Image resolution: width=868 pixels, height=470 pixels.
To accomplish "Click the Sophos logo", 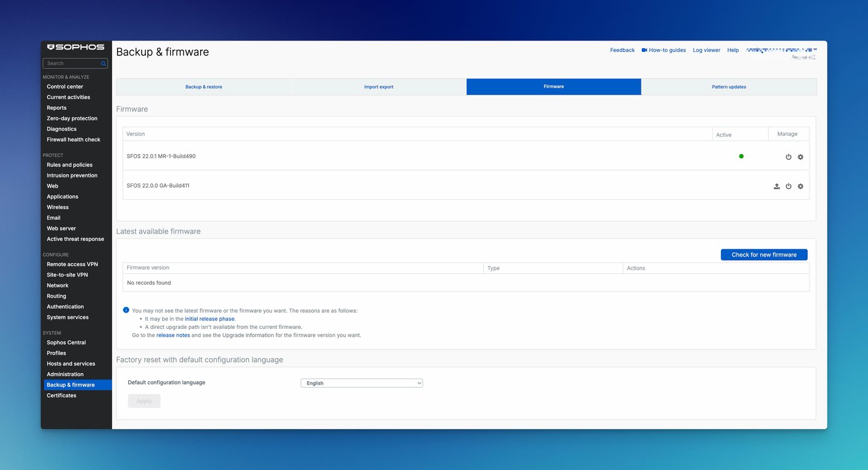I will (x=76, y=47).
